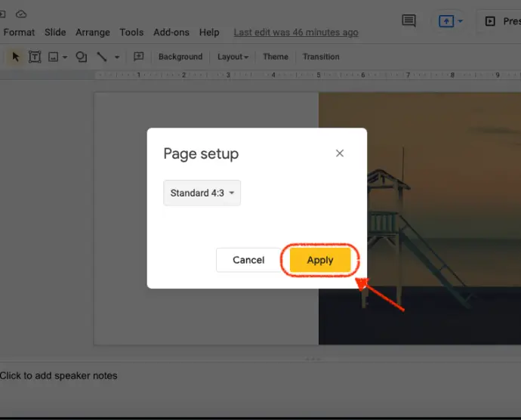Open the Add-ons menu

(x=171, y=32)
